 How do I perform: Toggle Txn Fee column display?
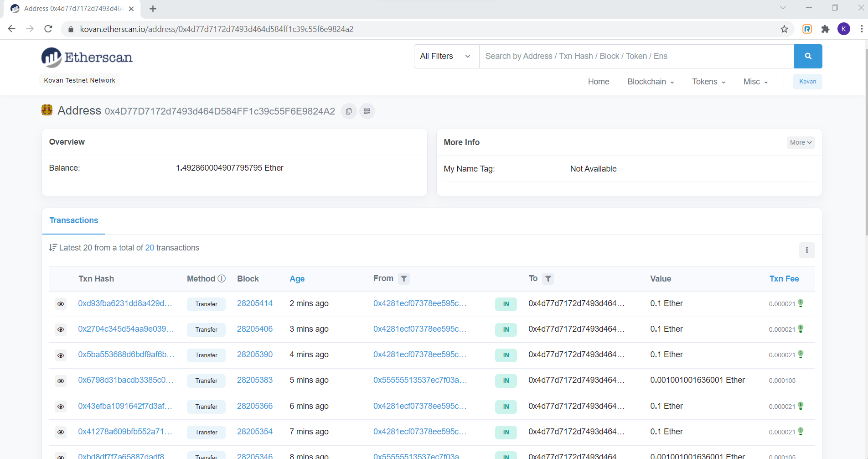pyautogui.click(x=784, y=279)
